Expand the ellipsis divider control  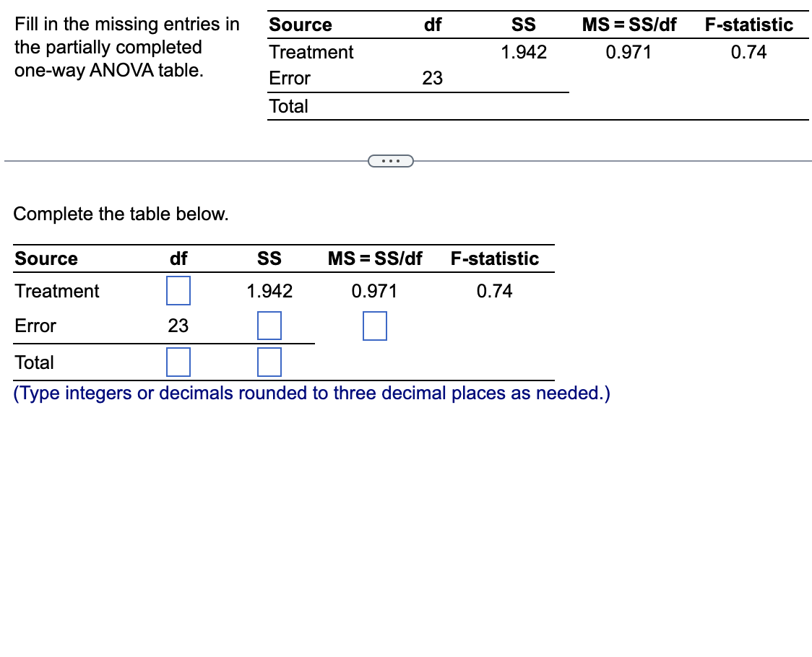pos(391,160)
